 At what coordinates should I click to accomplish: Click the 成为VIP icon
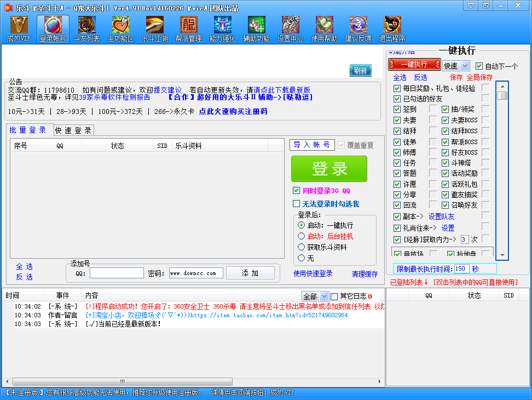point(19,28)
